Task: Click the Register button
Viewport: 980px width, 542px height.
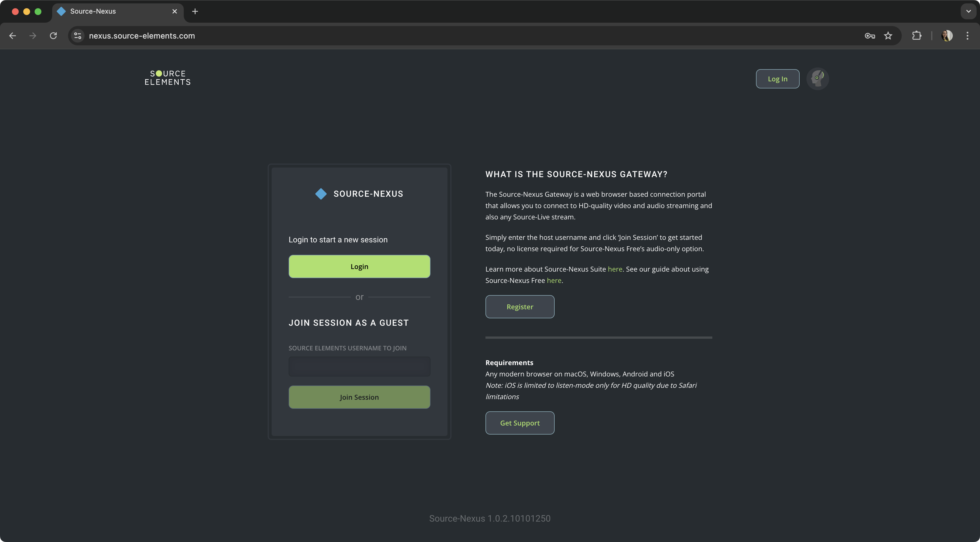Action: click(x=520, y=306)
